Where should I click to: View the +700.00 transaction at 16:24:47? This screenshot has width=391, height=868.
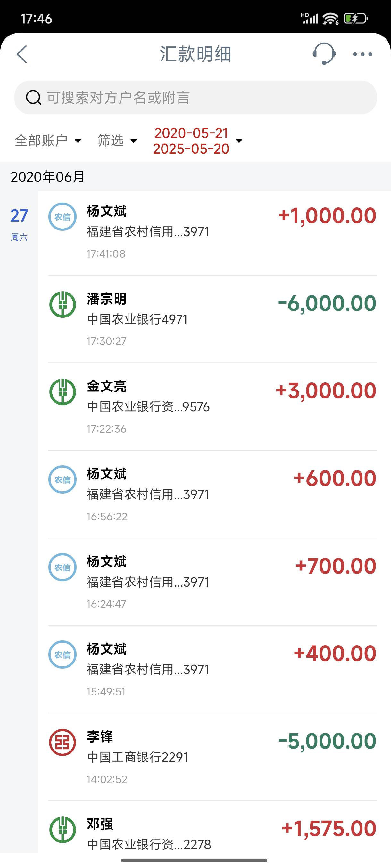click(212, 582)
